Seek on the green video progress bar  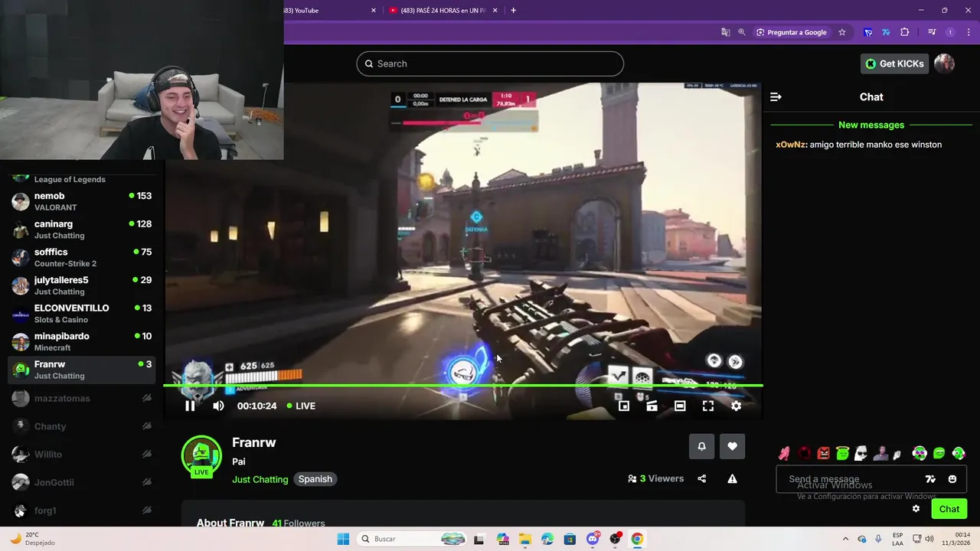tap(463, 386)
